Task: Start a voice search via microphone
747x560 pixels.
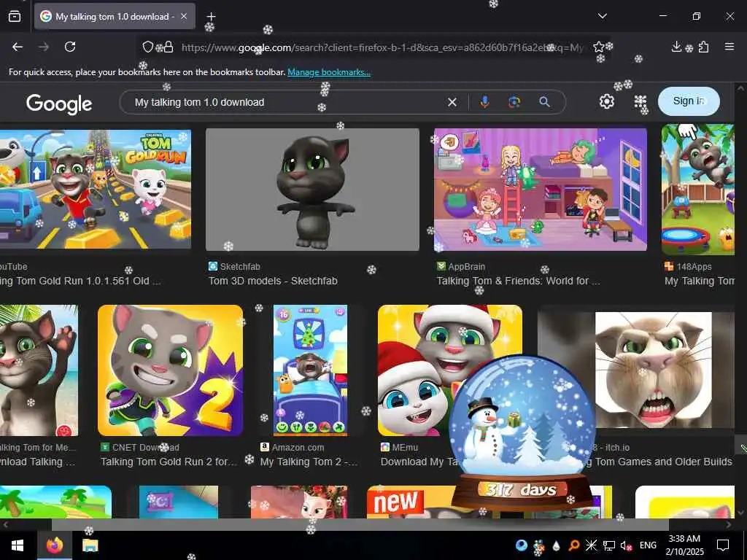Action: click(x=484, y=102)
